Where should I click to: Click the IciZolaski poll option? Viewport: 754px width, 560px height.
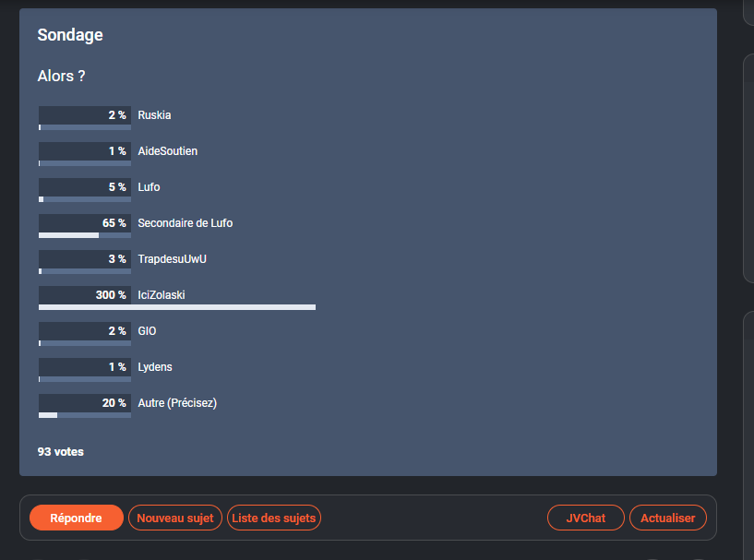162,295
